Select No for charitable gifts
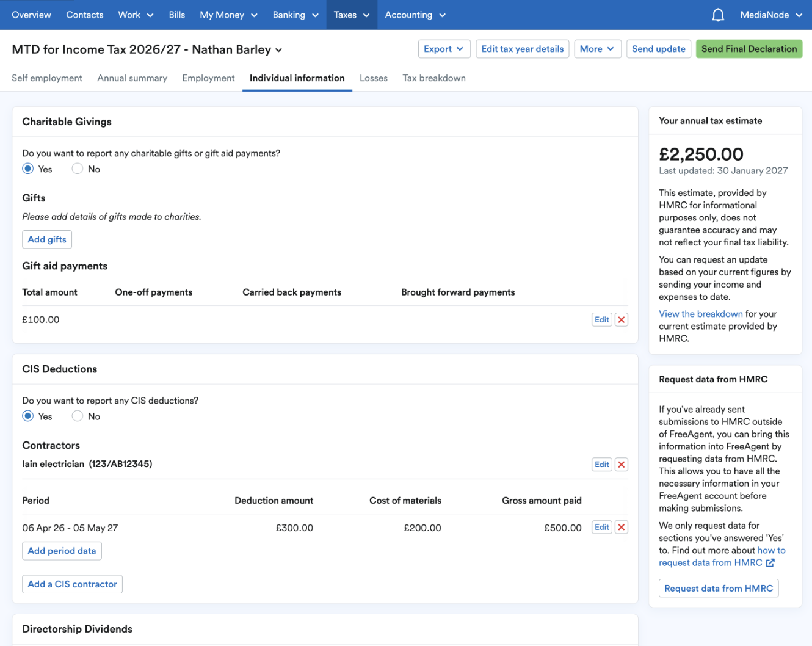The image size is (812, 646). point(78,169)
